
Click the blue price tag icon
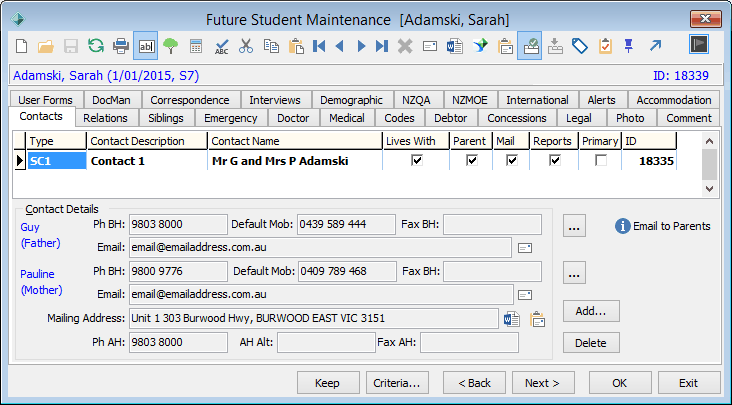[580, 46]
